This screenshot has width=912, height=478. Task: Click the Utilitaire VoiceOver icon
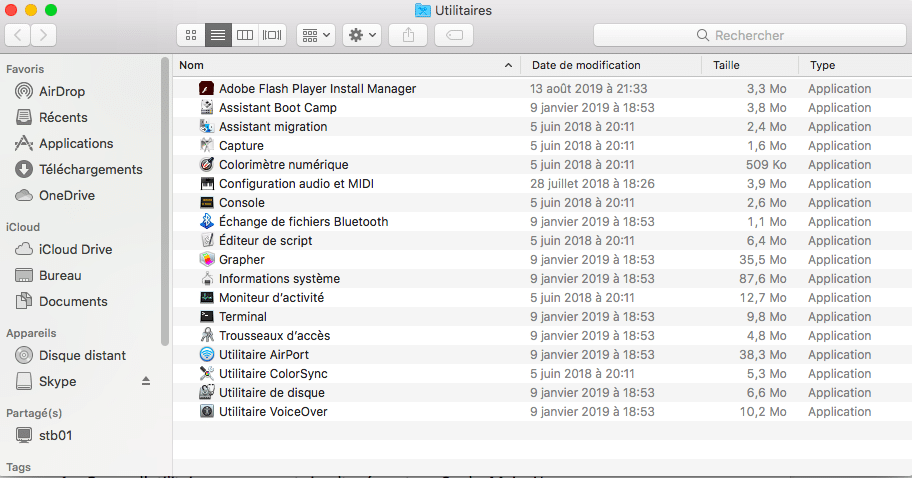click(x=206, y=411)
